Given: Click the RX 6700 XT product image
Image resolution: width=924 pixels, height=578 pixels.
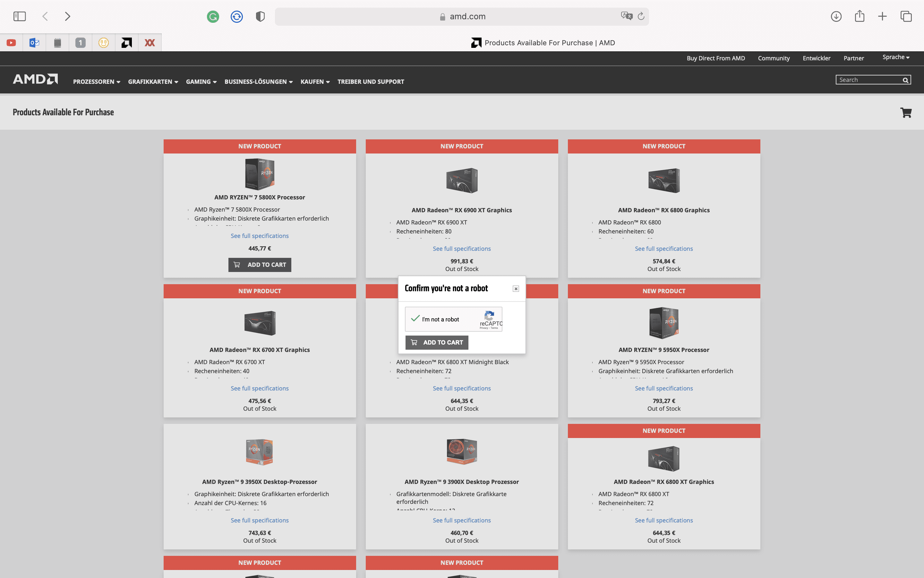Looking at the screenshot, I should 260,323.
